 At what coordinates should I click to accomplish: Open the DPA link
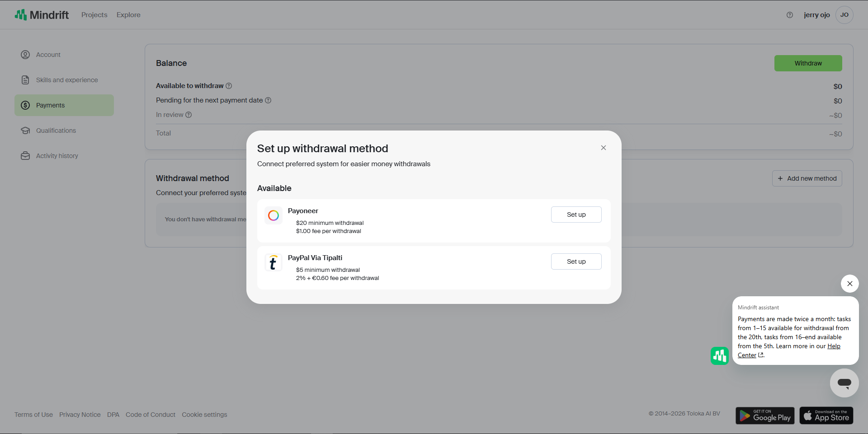pos(113,415)
